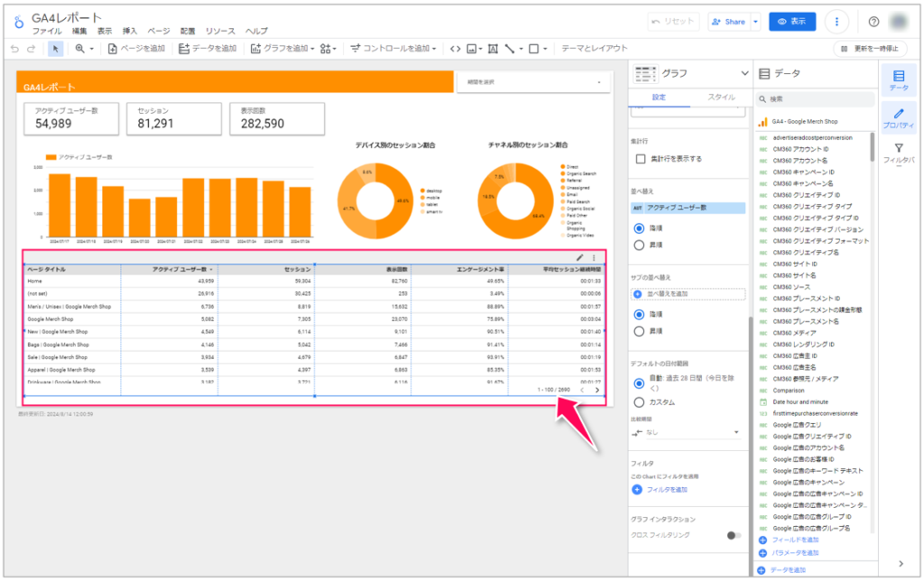Click the table's pencil edit icon
This screenshot has width=924, height=582.
click(x=580, y=257)
